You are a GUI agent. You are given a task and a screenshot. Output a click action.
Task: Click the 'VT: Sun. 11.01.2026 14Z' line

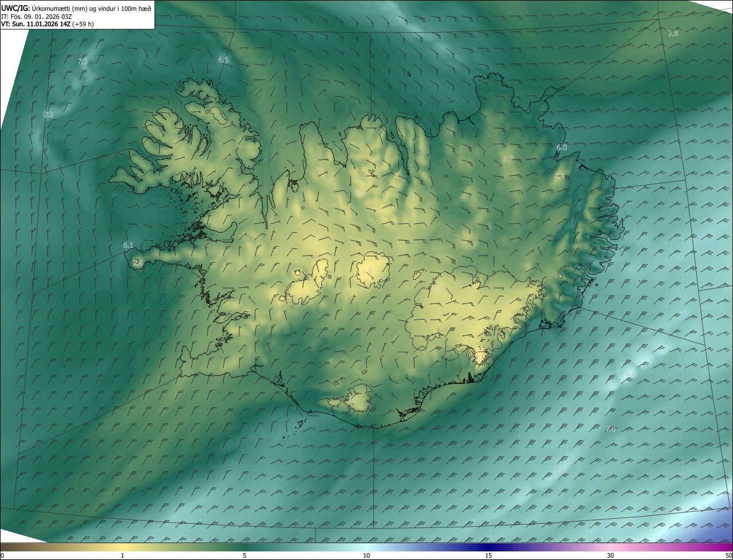pyautogui.click(x=48, y=24)
